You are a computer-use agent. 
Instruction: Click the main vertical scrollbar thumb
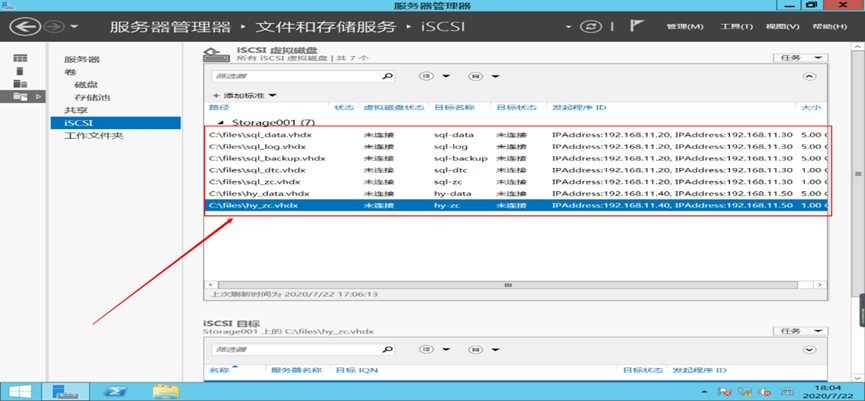857,174
